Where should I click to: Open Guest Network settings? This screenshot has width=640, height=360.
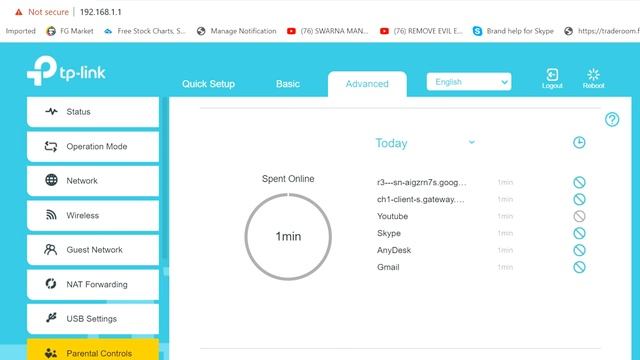(x=93, y=250)
